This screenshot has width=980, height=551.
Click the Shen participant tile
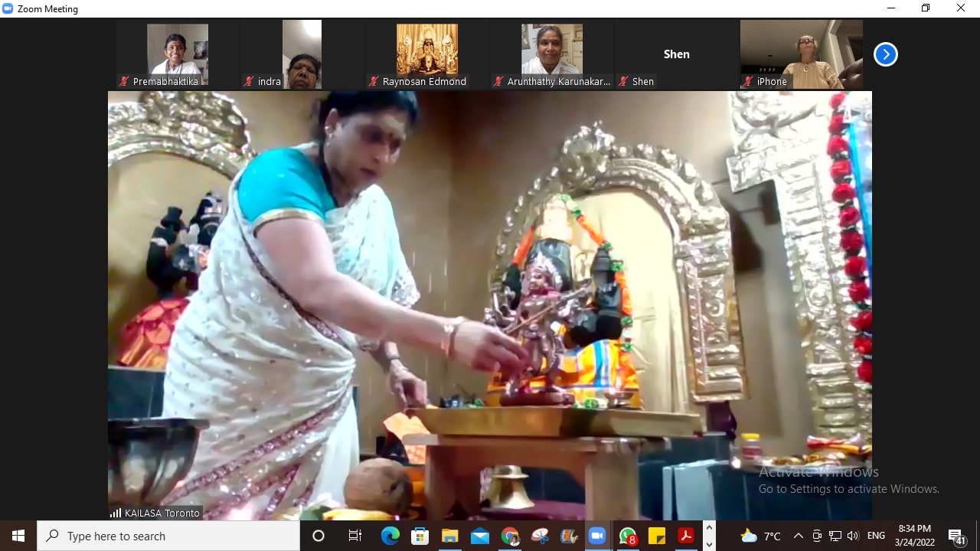coord(676,54)
